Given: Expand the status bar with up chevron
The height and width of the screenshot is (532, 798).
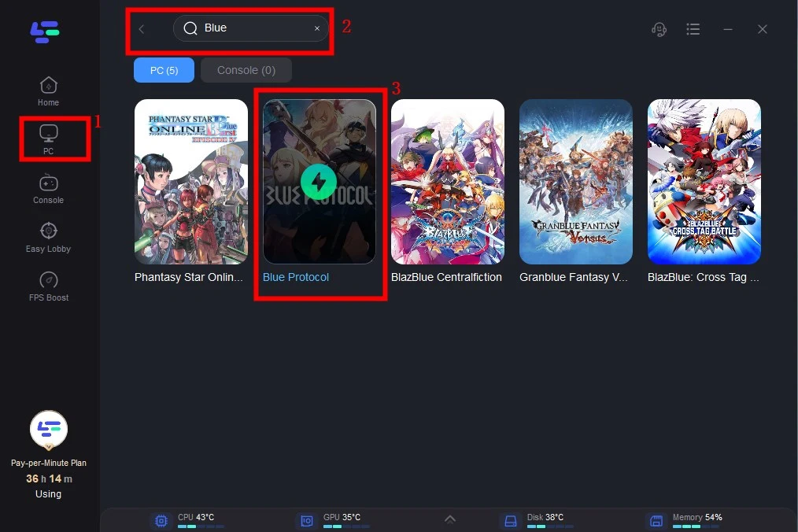Looking at the screenshot, I should [x=450, y=519].
